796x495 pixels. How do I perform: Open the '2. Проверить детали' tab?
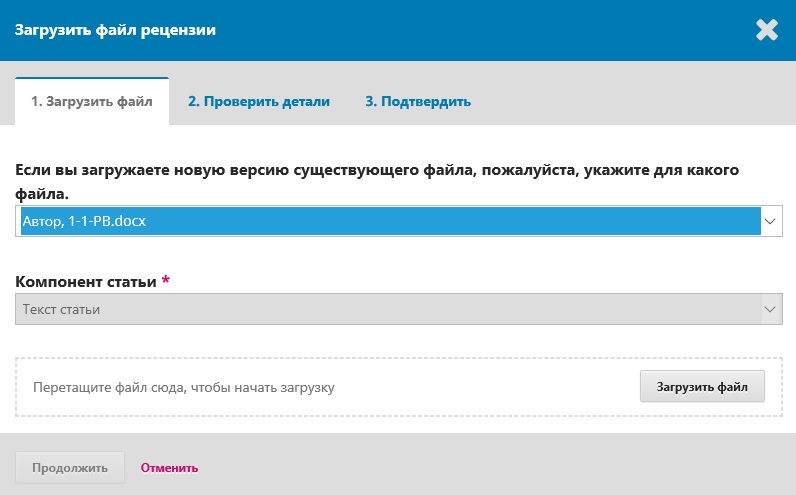click(x=259, y=101)
